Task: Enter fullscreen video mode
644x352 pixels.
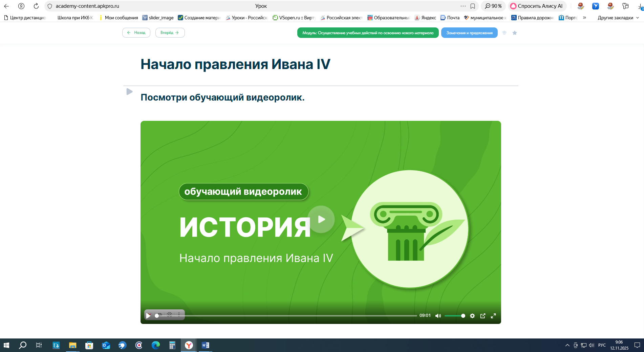Action: tap(493, 316)
